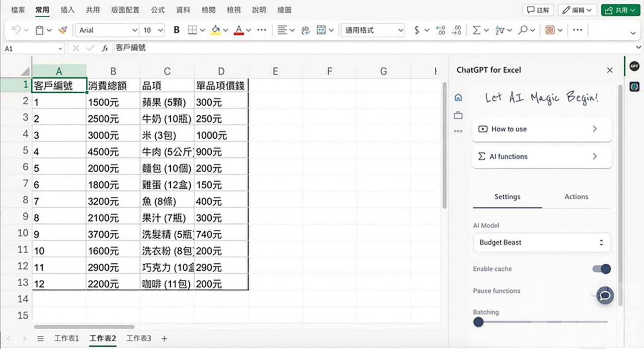Open the home icon in ChatGPT panel
Viewport: 644px width, 349px height.
[458, 97]
